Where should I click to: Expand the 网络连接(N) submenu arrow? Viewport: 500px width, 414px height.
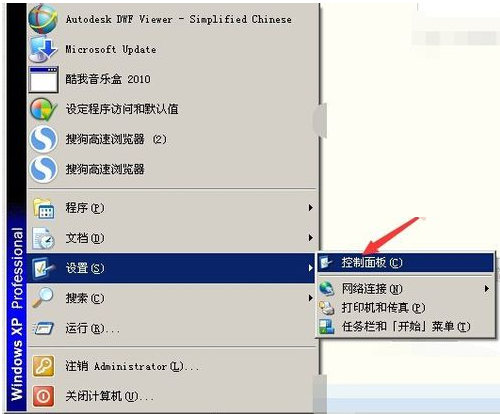pyautogui.click(x=487, y=289)
